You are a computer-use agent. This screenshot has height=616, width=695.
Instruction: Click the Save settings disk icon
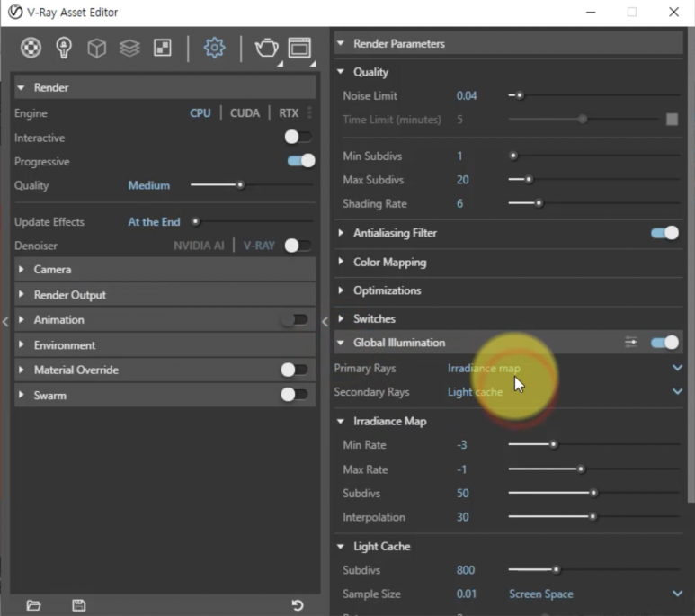pos(79,605)
